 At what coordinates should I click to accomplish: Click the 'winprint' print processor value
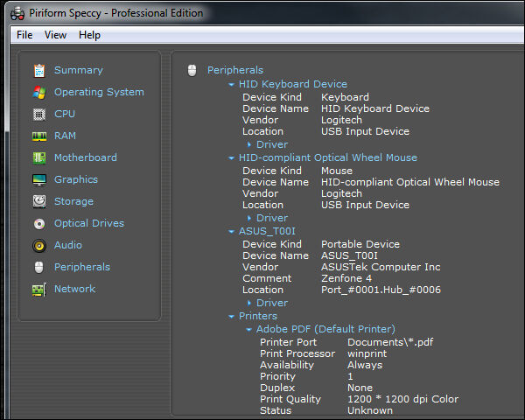tap(367, 353)
